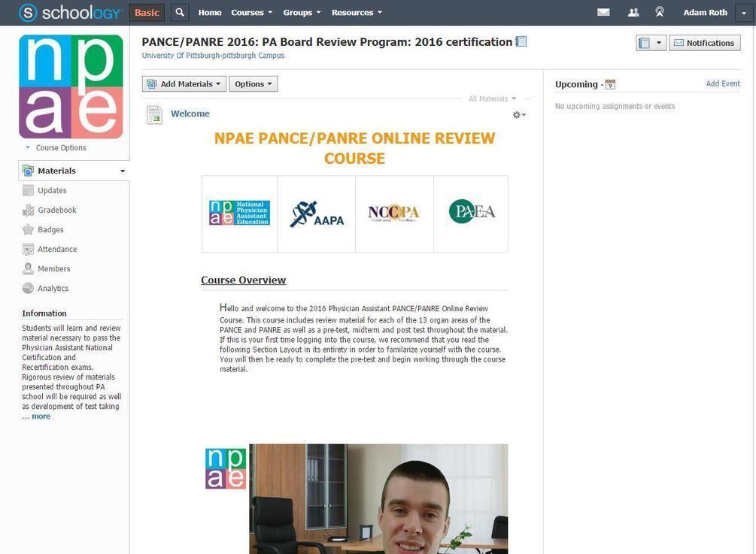The image size is (756, 554).
Task: Click the course info icon after title
Action: (x=521, y=42)
